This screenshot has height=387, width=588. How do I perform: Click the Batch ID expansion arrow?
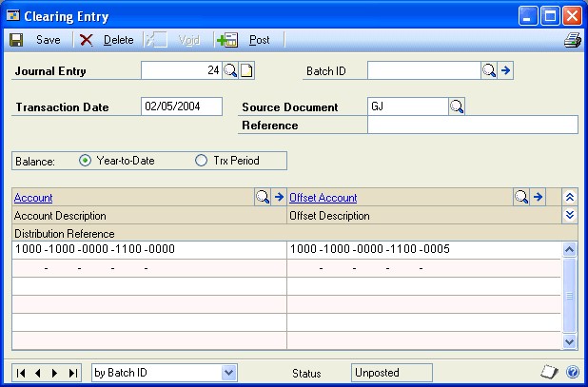pyautogui.click(x=505, y=70)
